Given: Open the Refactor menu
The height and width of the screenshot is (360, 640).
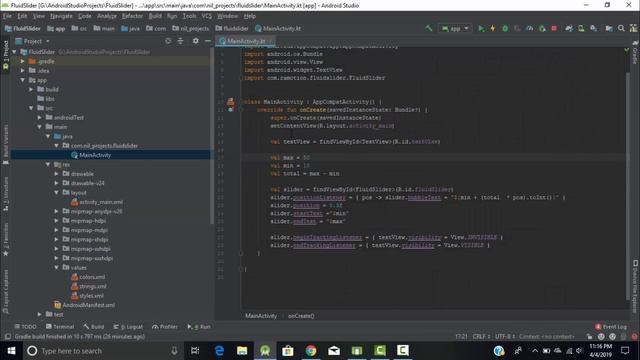Looking at the screenshot, I should click(132, 16).
